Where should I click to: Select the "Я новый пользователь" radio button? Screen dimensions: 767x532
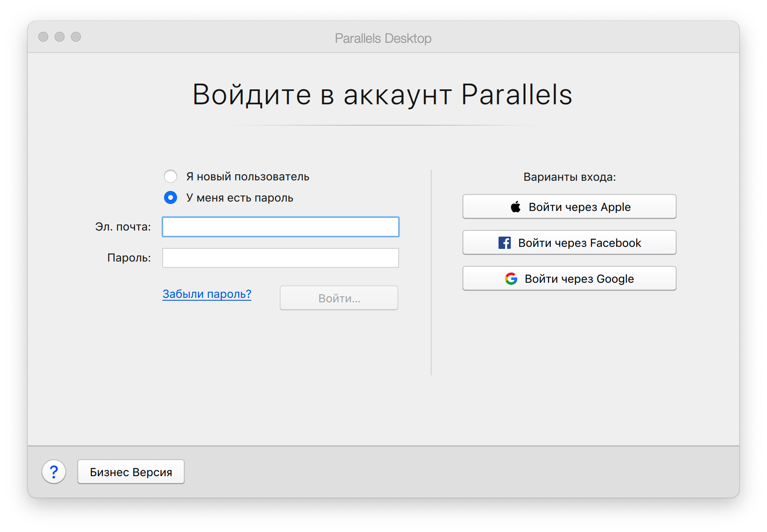coord(171,177)
